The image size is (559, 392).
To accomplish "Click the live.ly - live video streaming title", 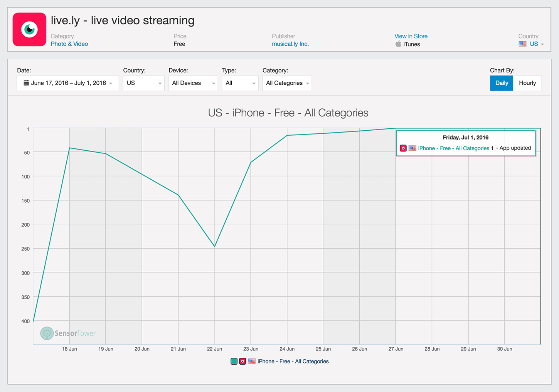I will point(123,20).
